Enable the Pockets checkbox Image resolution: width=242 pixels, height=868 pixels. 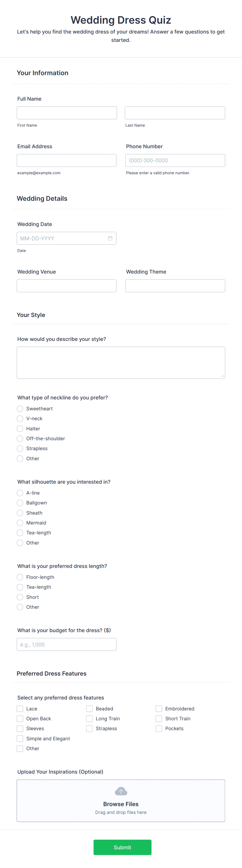click(159, 729)
